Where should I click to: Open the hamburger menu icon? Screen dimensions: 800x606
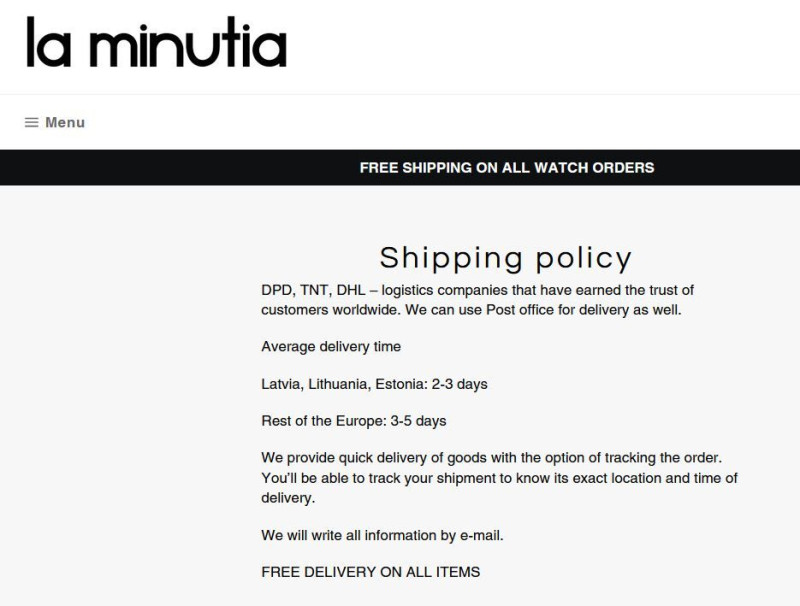point(32,122)
